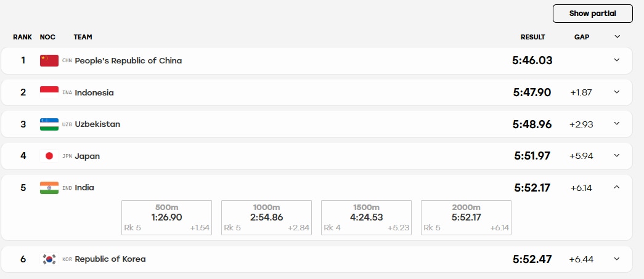Expand Indonesia splits with chevron

pyautogui.click(x=616, y=92)
